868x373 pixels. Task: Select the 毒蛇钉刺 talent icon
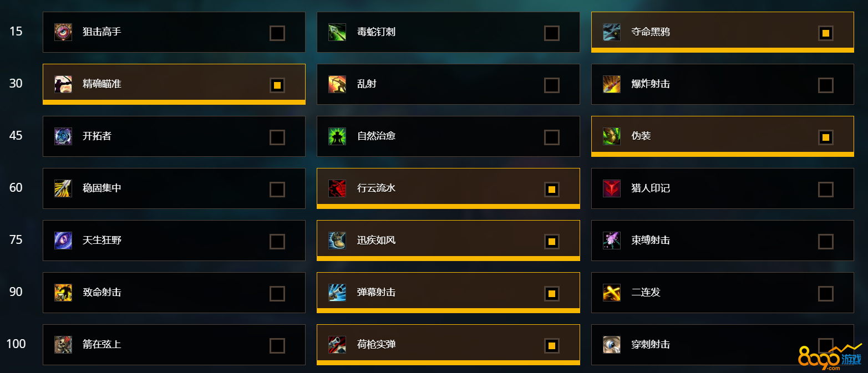click(x=337, y=32)
